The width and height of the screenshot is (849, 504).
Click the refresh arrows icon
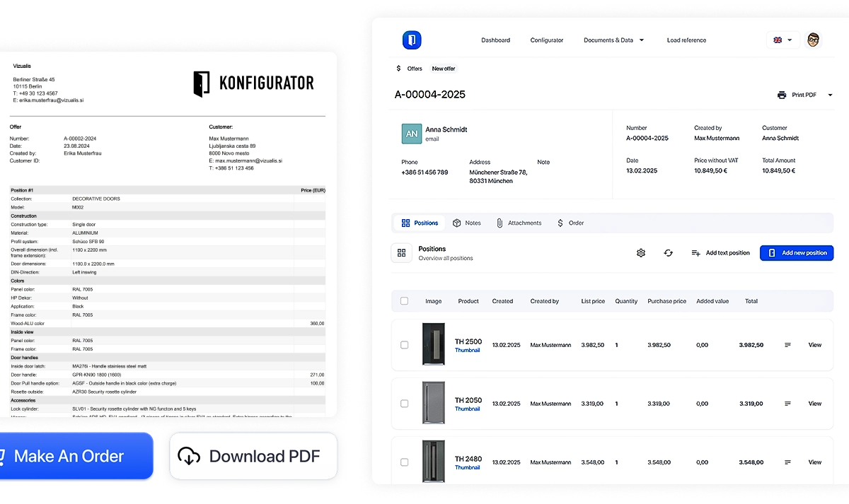point(668,253)
